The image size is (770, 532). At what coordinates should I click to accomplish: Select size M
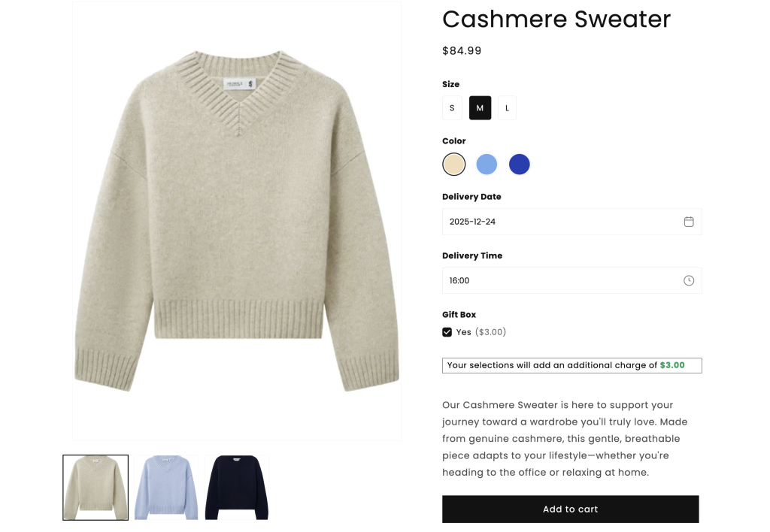(480, 108)
